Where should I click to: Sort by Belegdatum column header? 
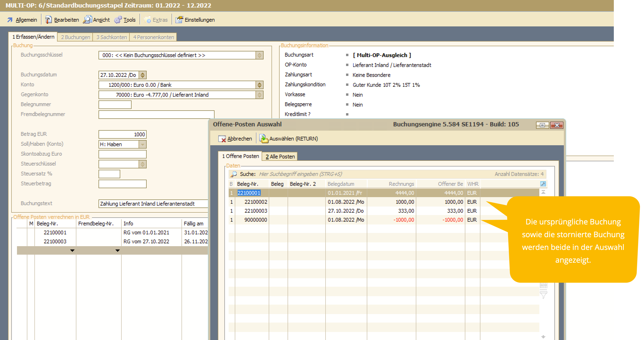[x=341, y=184]
